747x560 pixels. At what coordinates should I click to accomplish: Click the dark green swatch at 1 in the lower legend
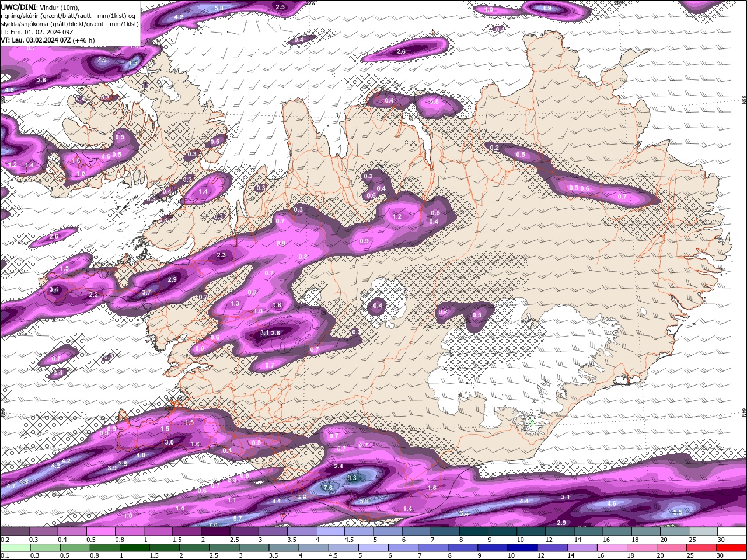coord(134,547)
